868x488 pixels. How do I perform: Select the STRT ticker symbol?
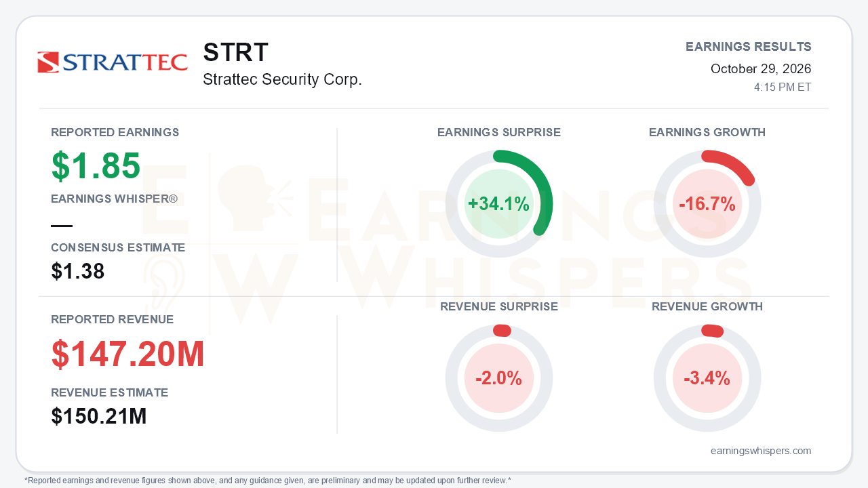[x=235, y=53]
